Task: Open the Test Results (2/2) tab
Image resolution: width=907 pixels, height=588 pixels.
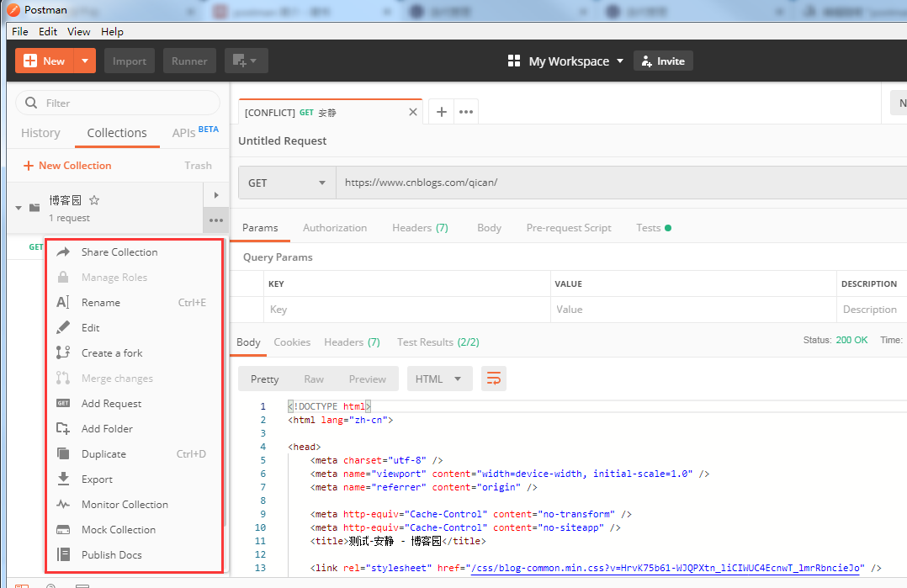Action: click(438, 342)
